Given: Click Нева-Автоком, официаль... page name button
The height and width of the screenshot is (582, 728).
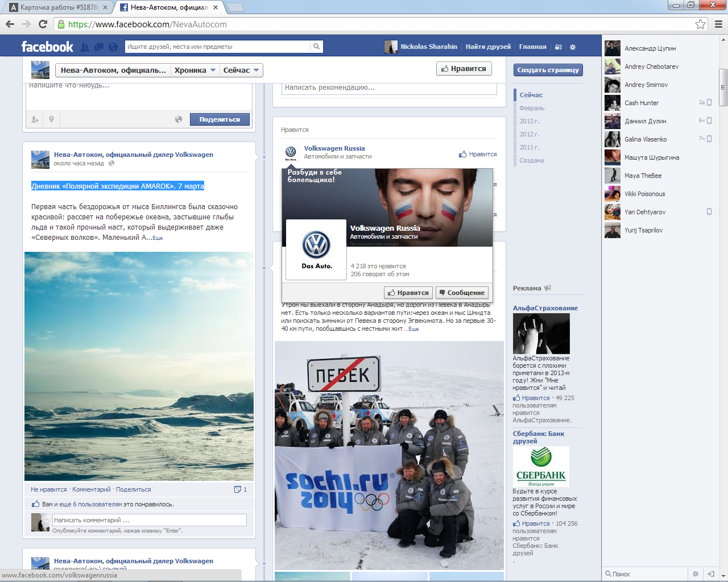Looking at the screenshot, I should point(113,70).
